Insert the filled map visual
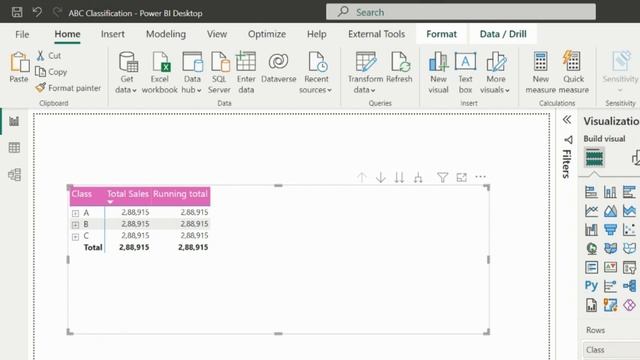Screen dimensions: 640x360 [x=610, y=248]
